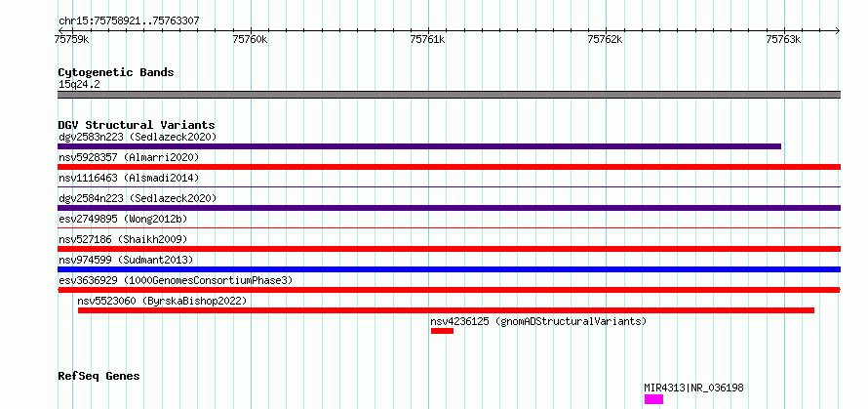Click the RefSeq Genes track title
Viewport: 868px width, 409px height.
99,377
